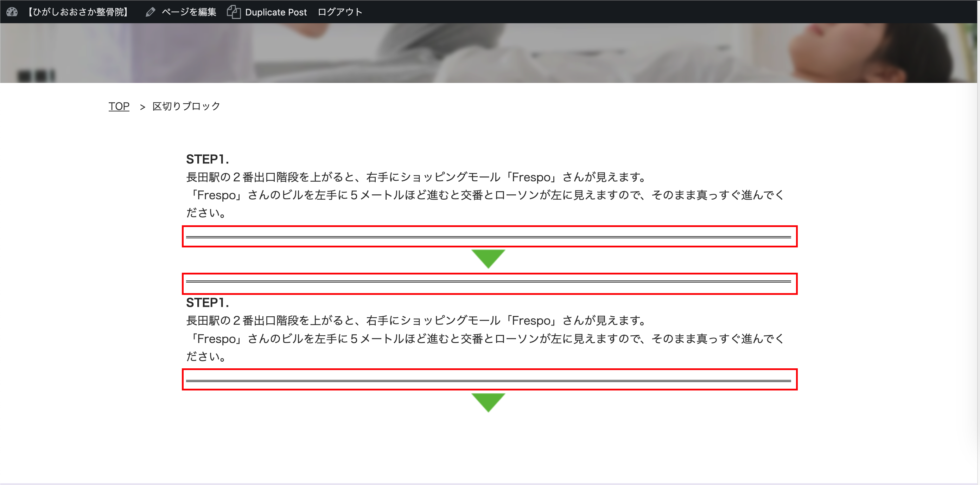Select ページを編集 in admin bar
980x485 pixels.
click(x=189, y=12)
